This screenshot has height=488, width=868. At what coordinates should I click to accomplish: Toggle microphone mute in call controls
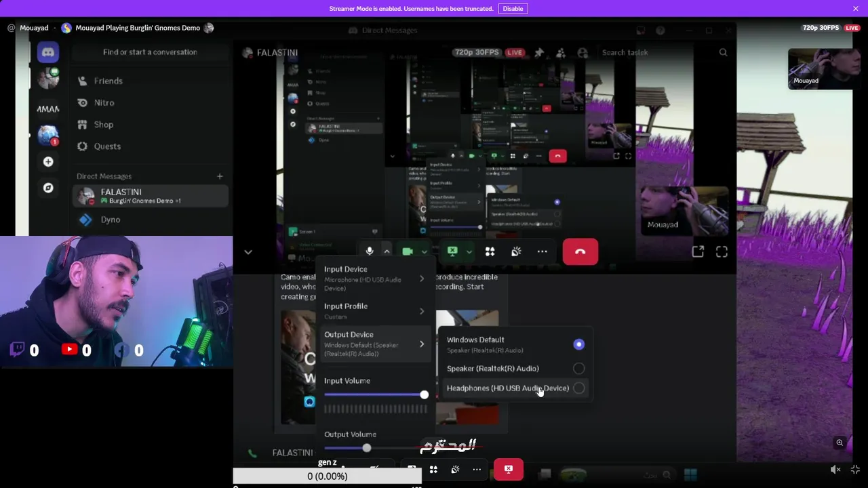click(x=370, y=251)
